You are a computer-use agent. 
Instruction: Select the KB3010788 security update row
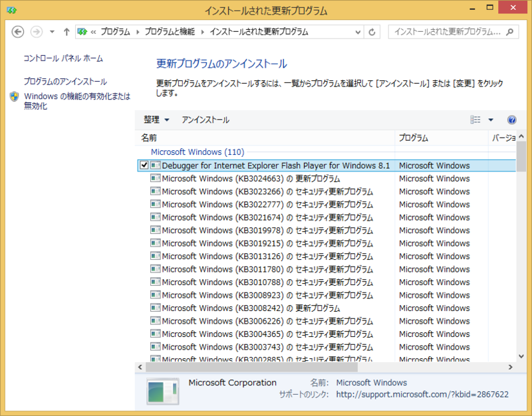tap(326, 282)
